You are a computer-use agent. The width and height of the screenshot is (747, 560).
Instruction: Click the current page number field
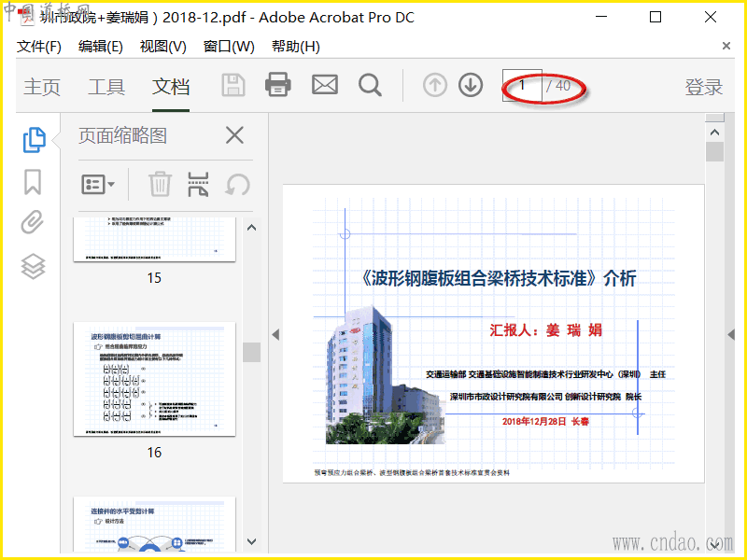pos(522,86)
